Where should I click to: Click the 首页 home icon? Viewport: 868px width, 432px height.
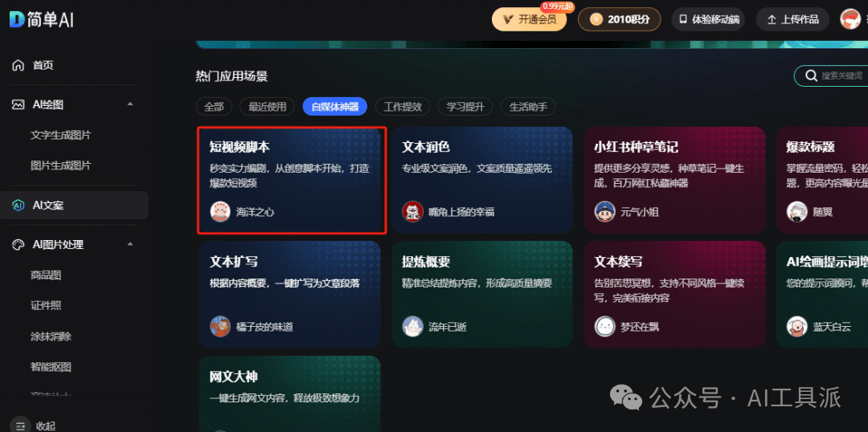[18, 65]
